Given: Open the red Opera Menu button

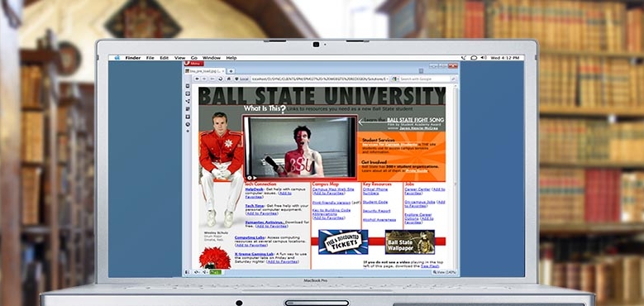Looking at the screenshot, I should [x=194, y=63].
